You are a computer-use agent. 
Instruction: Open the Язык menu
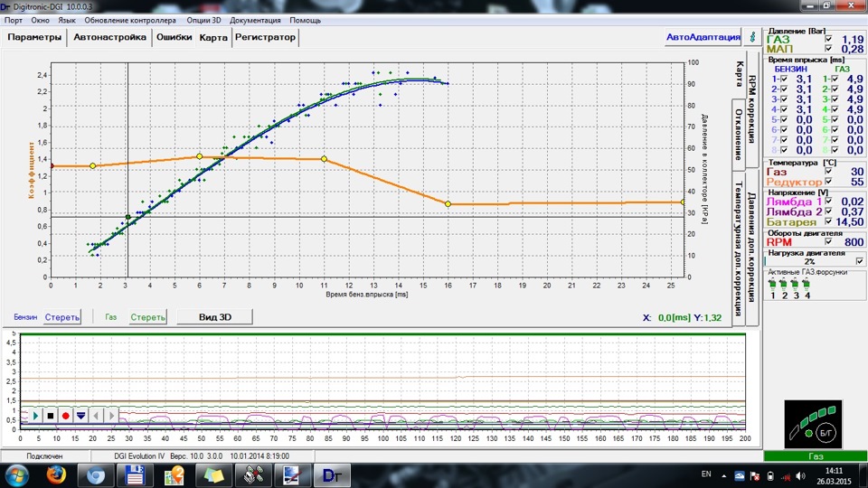pyautogui.click(x=66, y=21)
